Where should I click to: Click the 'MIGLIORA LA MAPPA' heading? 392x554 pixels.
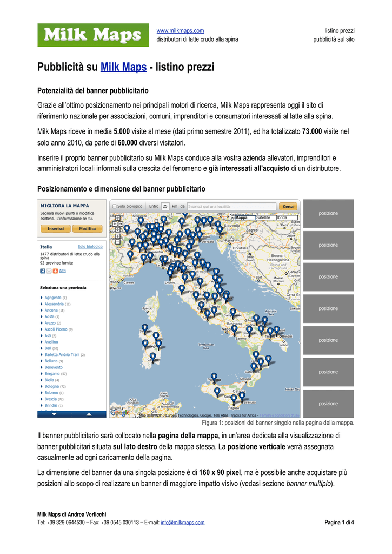(x=65, y=206)
